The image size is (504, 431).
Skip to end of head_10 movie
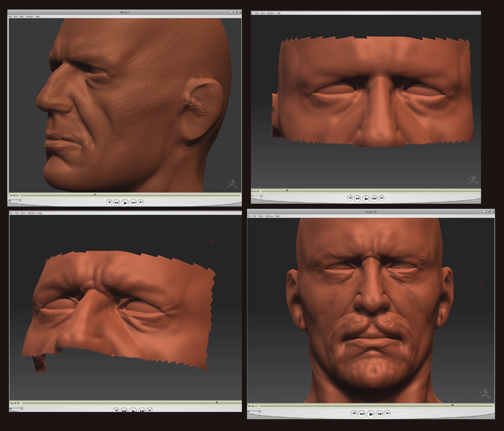click(x=388, y=413)
